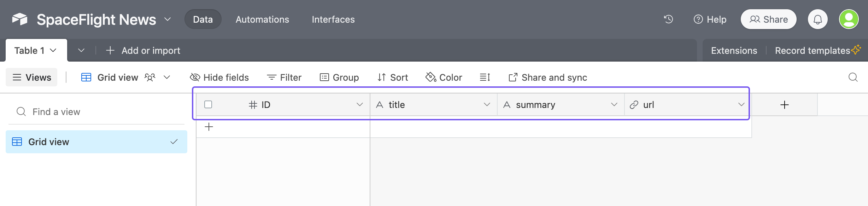Viewport: 868px width, 206px height.
Task: Open the SpaceFlight News base name dropdown
Action: click(x=168, y=19)
